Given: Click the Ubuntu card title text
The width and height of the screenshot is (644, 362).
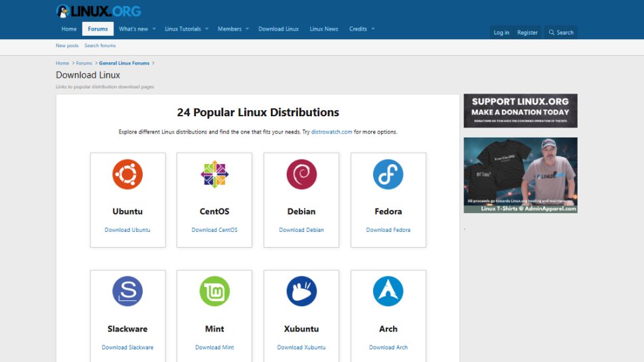Looking at the screenshot, I should click(x=127, y=211).
